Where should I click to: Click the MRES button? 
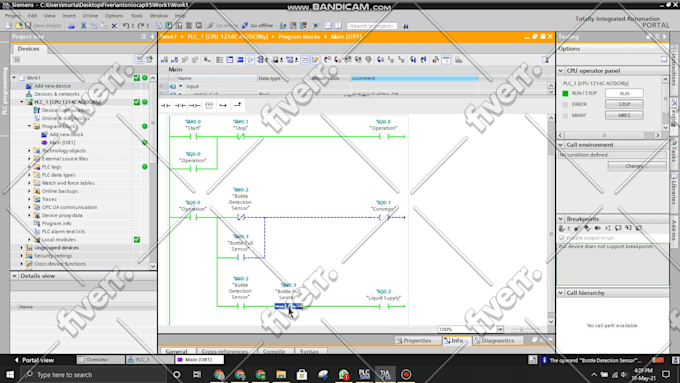tap(624, 115)
